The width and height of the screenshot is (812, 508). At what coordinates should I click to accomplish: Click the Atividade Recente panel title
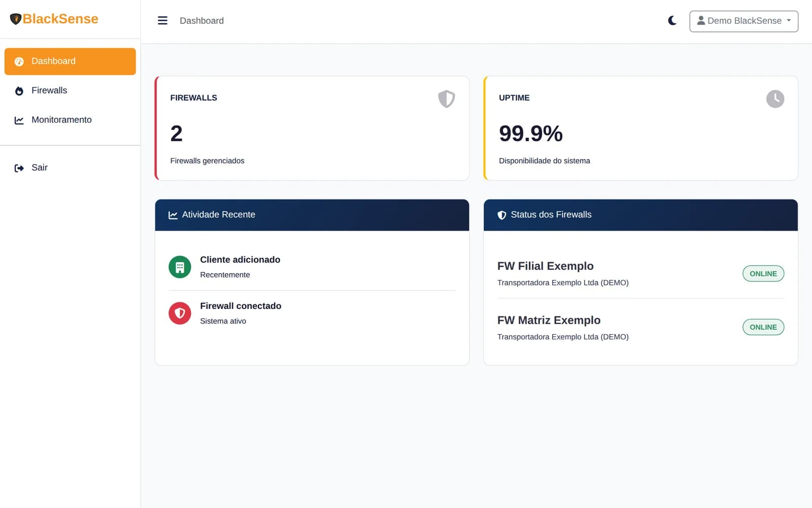pos(219,215)
